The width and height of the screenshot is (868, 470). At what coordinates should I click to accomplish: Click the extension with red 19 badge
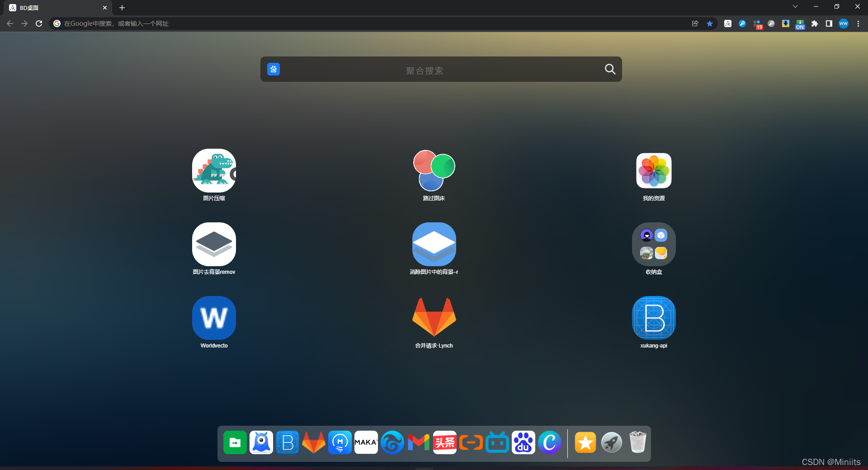click(757, 24)
